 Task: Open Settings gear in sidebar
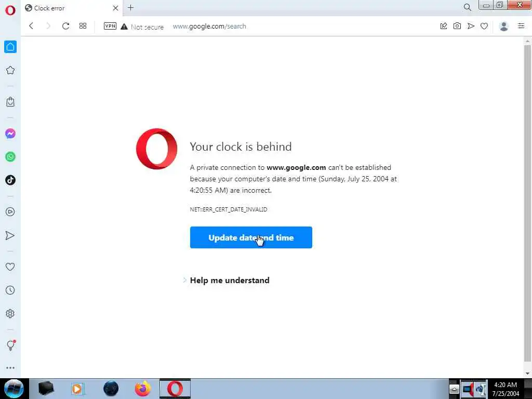(x=10, y=313)
